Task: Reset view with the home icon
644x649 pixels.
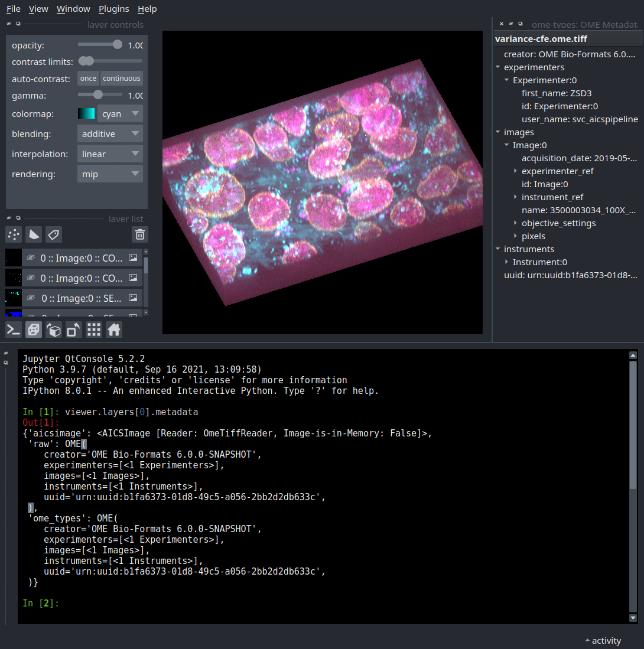Action: click(113, 330)
